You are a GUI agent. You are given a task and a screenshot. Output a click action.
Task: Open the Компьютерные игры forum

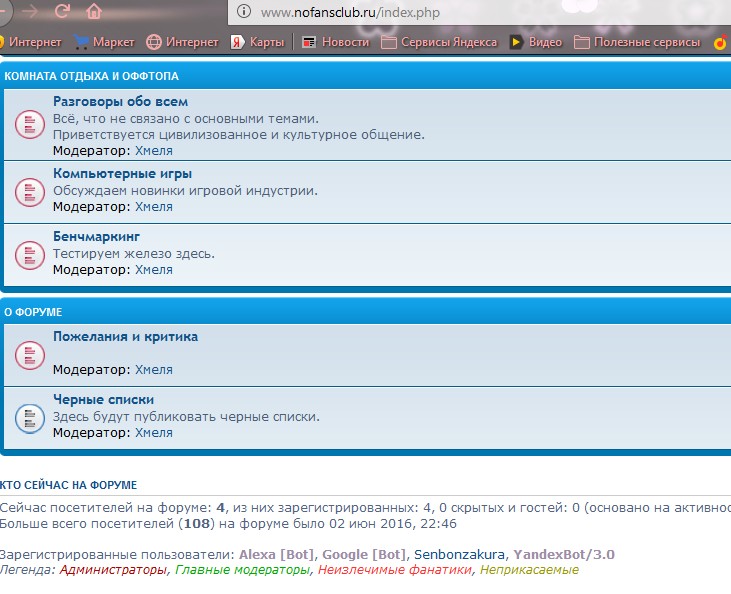122,174
